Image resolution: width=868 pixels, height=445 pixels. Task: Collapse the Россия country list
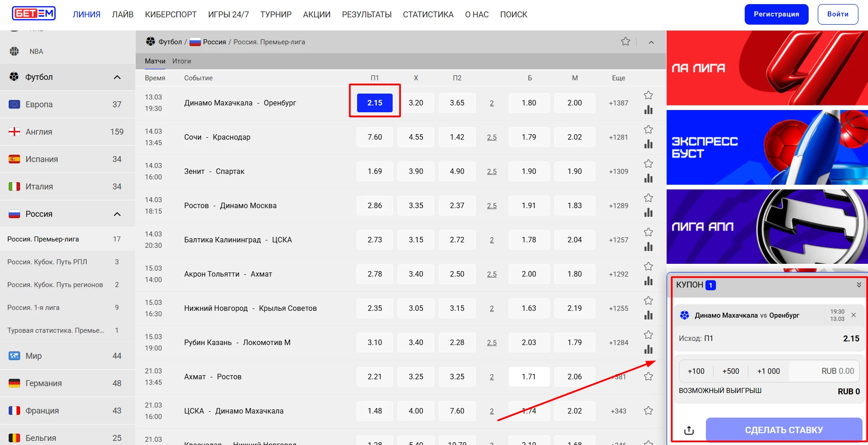pyautogui.click(x=117, y=214)
